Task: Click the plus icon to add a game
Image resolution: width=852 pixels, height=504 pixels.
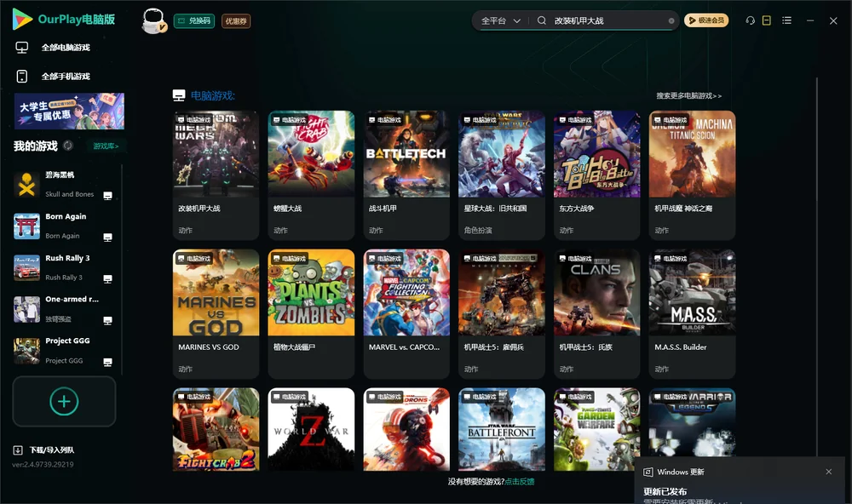Action: [64, 401]
